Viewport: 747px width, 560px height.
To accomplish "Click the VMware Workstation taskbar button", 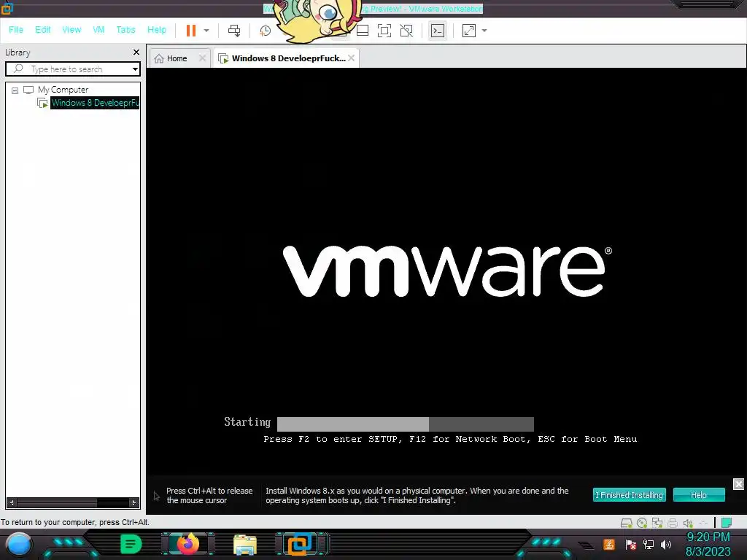I will pos(302,544).
